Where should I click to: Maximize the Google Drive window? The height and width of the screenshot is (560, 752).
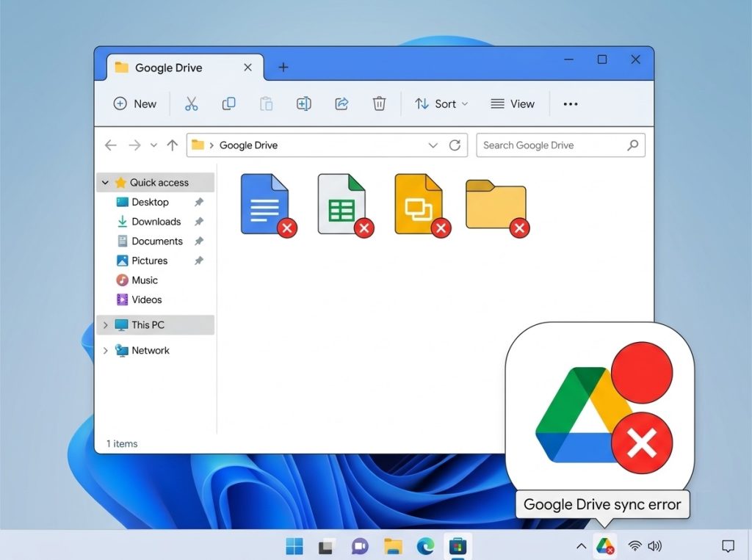[x=602, y=59]
